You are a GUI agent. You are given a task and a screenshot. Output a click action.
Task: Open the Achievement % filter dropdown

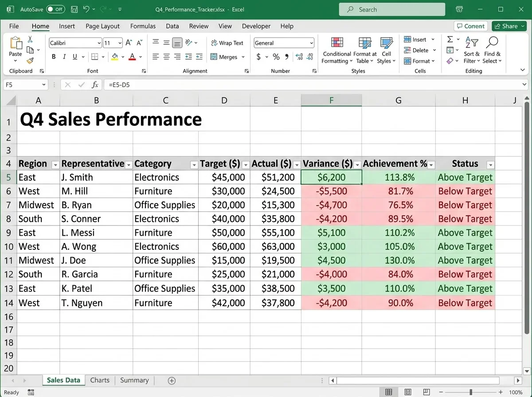tap(431, 165)
